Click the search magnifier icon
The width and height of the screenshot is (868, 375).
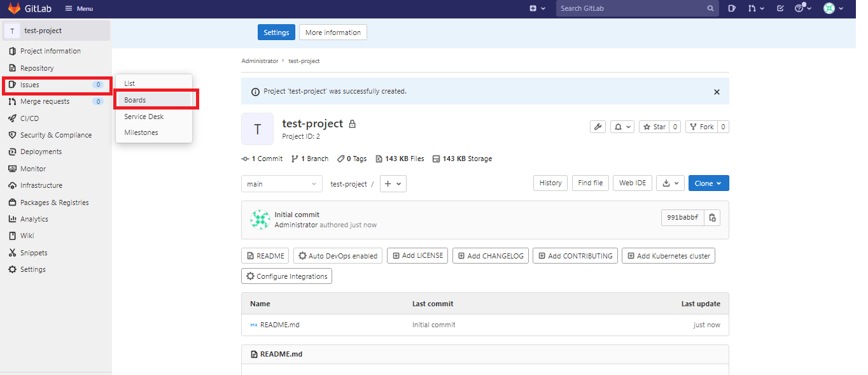pyautogui.click(x=710, y=9)
